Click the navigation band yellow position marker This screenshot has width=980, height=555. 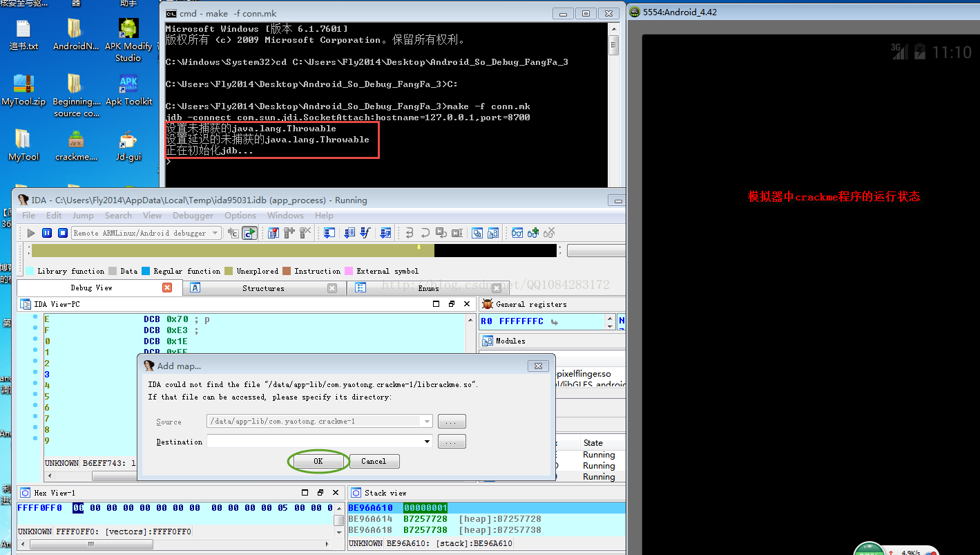[419, 247]
